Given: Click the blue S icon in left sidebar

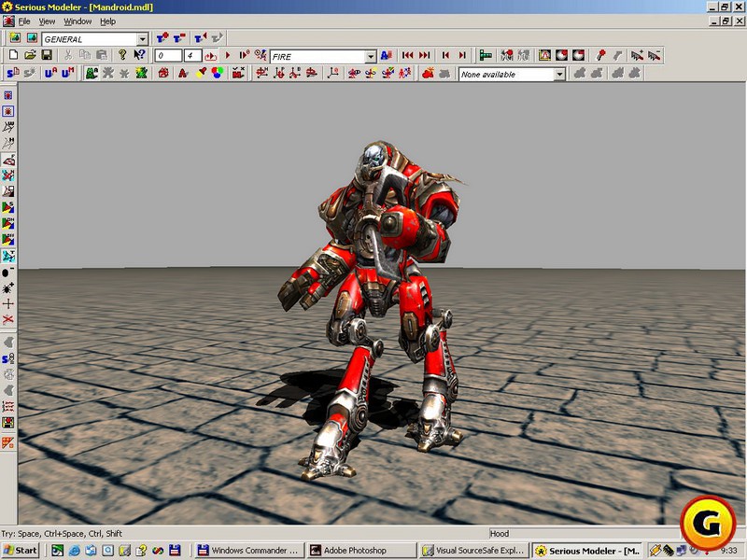Looking at the screenshot, I should coord(8,358).
